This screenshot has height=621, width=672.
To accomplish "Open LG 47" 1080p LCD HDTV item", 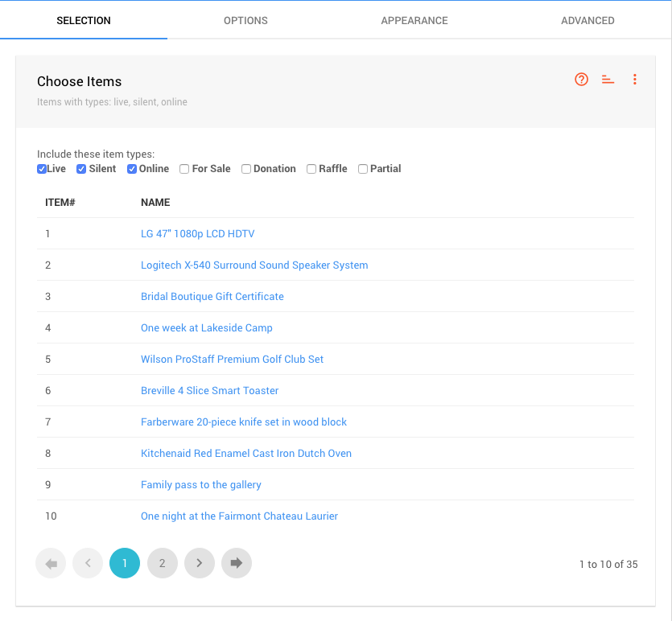I will 197,234.
